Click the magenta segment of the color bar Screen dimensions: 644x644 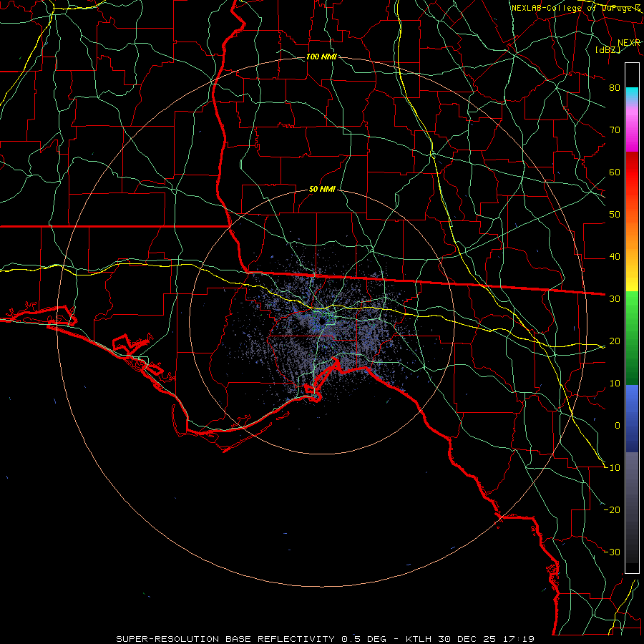632,130
